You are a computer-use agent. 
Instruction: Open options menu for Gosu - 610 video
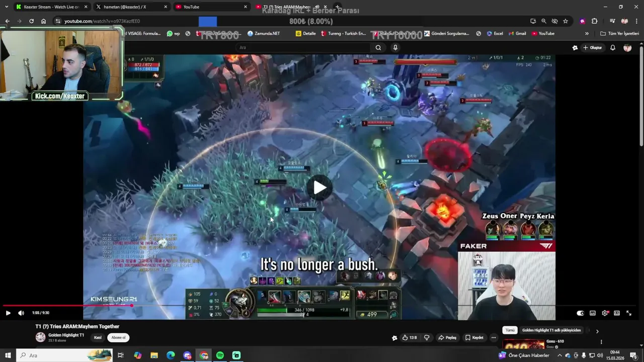point(601,342)
